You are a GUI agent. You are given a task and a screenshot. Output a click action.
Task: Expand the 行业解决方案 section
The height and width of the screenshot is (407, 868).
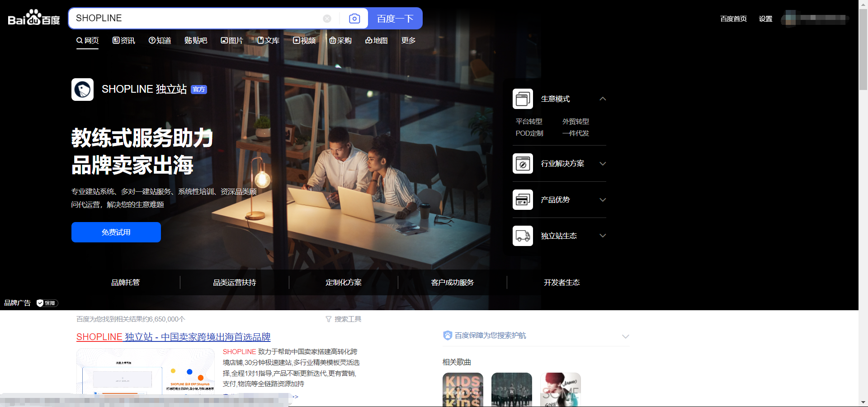(603, 164)
